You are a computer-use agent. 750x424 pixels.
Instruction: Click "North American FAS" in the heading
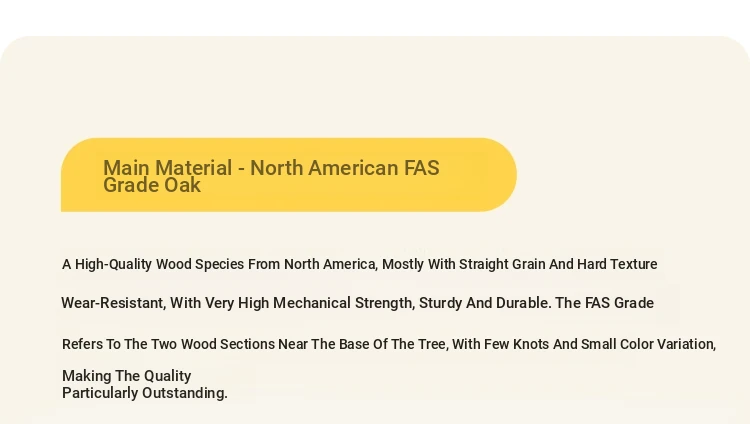[345, 168]
